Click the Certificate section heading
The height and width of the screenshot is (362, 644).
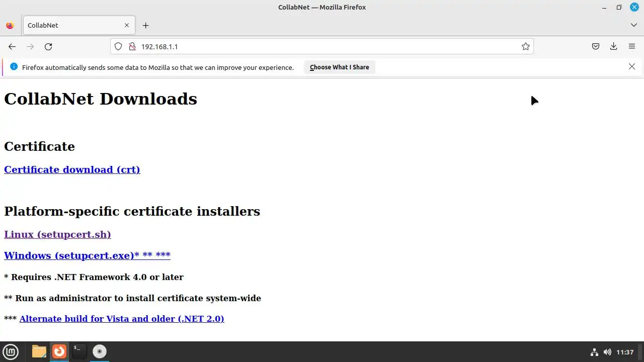point(39,146)
